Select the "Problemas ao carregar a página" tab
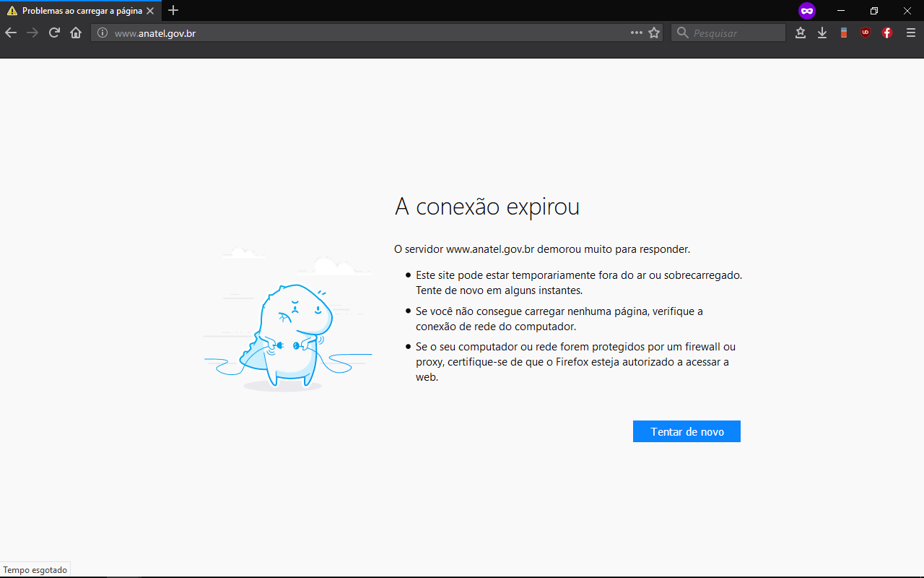Viewport: 924px width, 578px height. [79, 11]
